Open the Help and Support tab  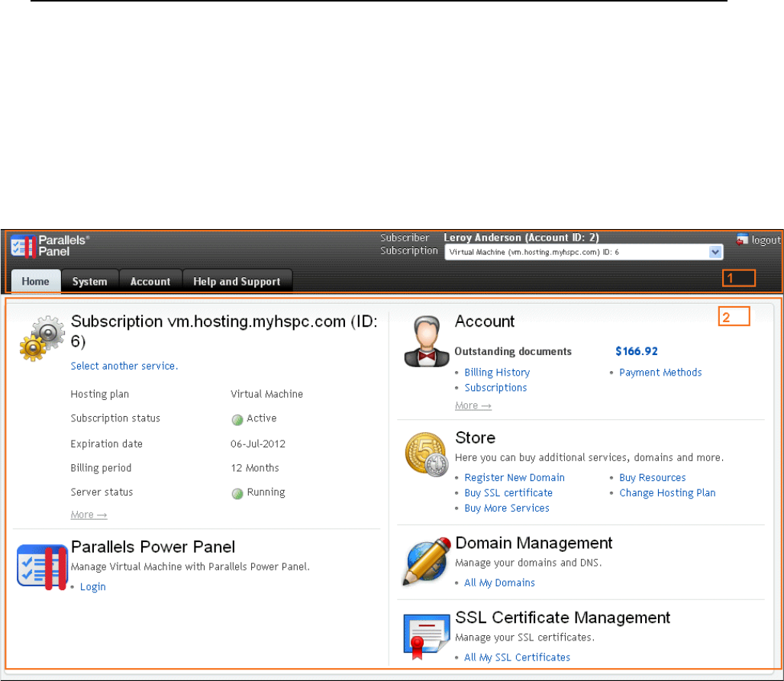click(x=237, y=281)
